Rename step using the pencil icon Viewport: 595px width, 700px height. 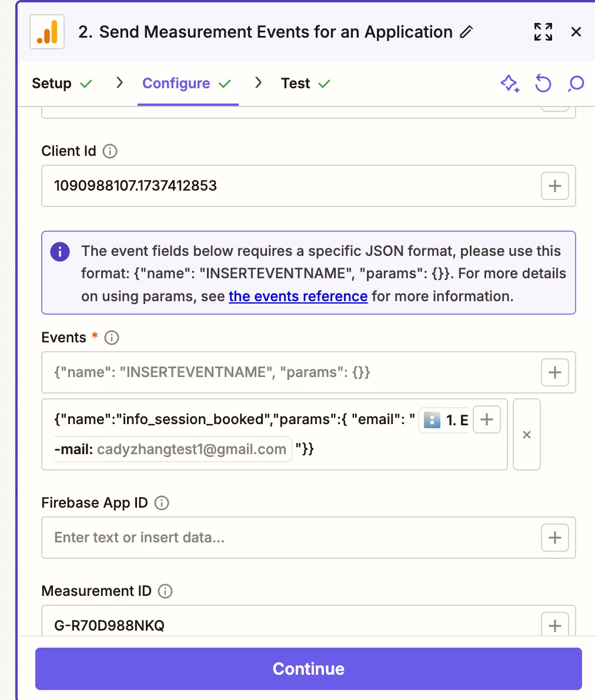[466, 32]
